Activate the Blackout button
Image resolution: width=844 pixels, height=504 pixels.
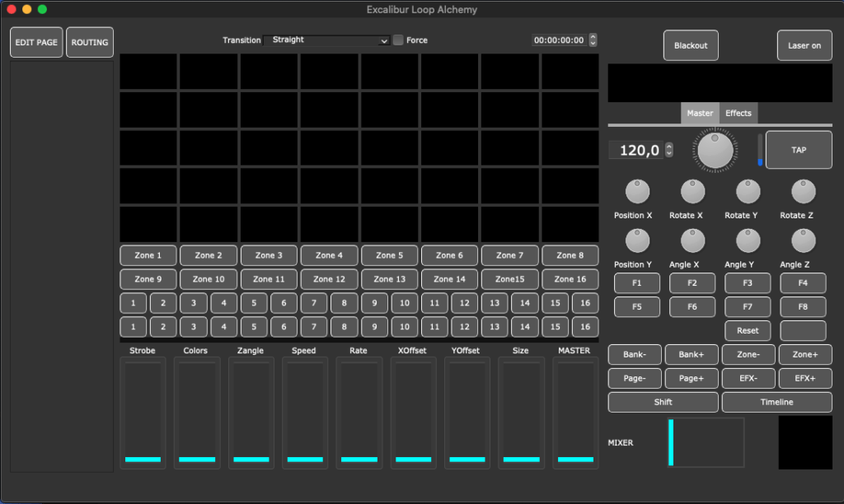(691, 45)
